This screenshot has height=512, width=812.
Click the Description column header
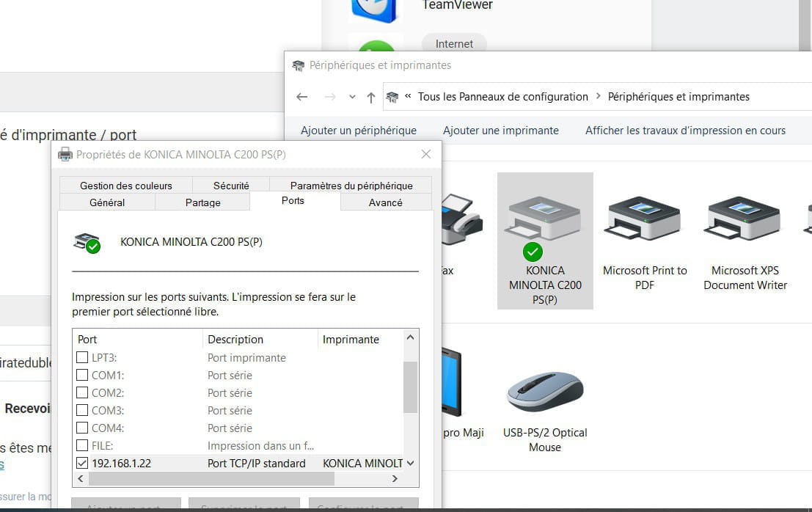pyautogui.click(x=260, y=340)
